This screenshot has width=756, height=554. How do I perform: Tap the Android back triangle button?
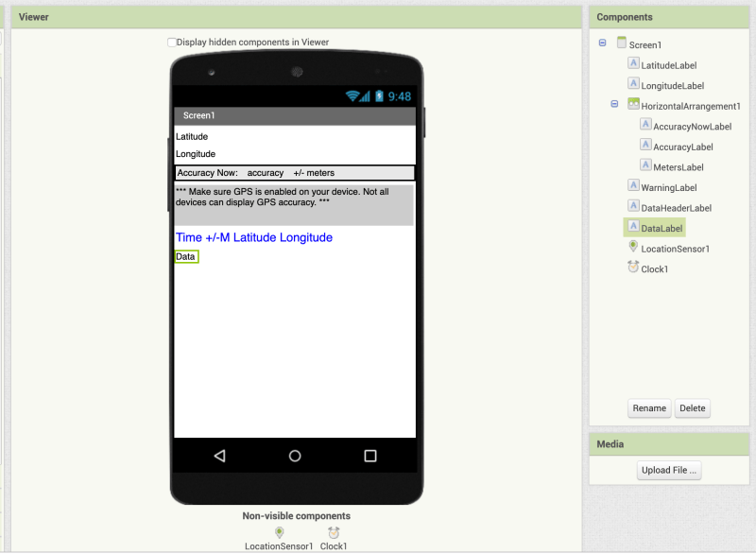tap(220, 456)
